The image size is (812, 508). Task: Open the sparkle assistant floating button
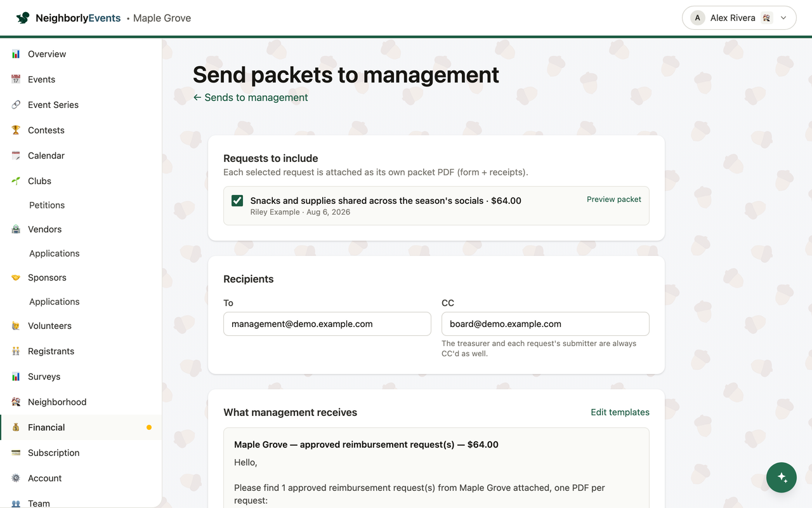(x=782, y=478)
